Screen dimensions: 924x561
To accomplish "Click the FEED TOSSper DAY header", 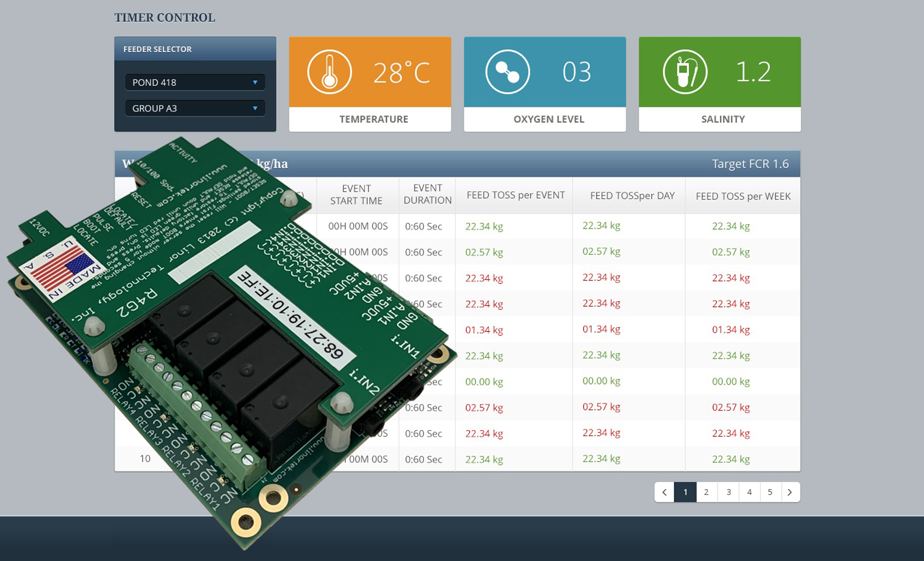I will (632, 196).
